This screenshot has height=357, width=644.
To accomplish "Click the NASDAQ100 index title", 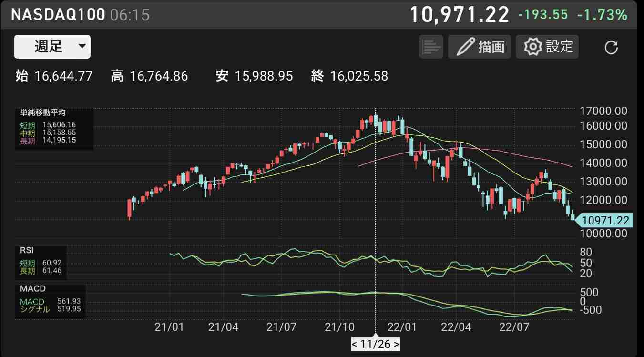I will tap(58, 14).
